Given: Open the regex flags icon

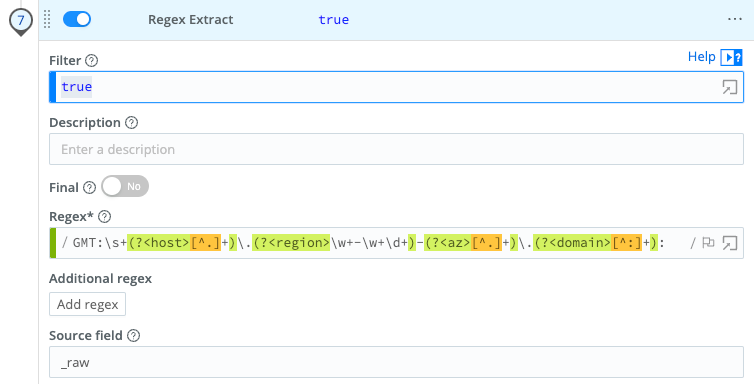Looking at the screenshot, I should [708, 243].
